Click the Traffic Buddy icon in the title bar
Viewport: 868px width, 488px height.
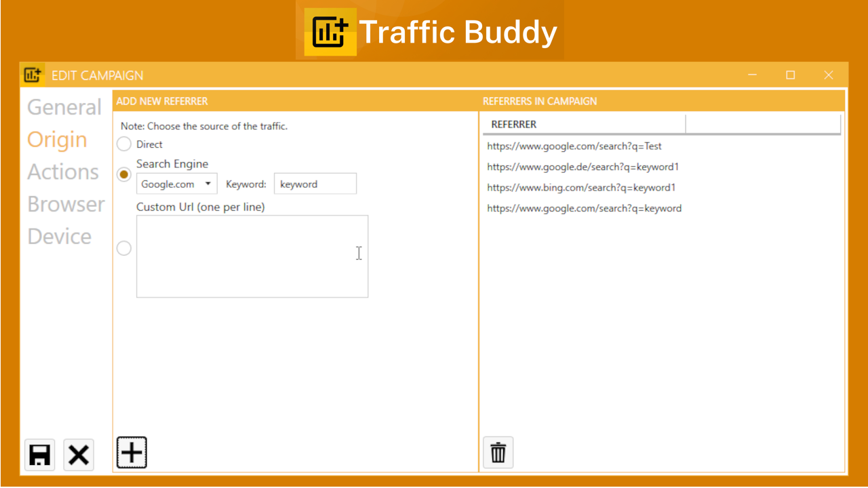tap(32, 75)
